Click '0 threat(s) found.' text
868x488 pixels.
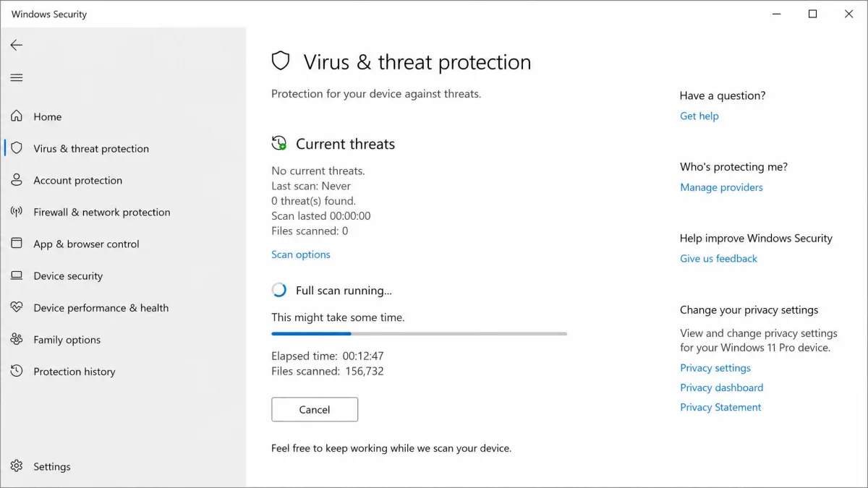click(314, 201)
